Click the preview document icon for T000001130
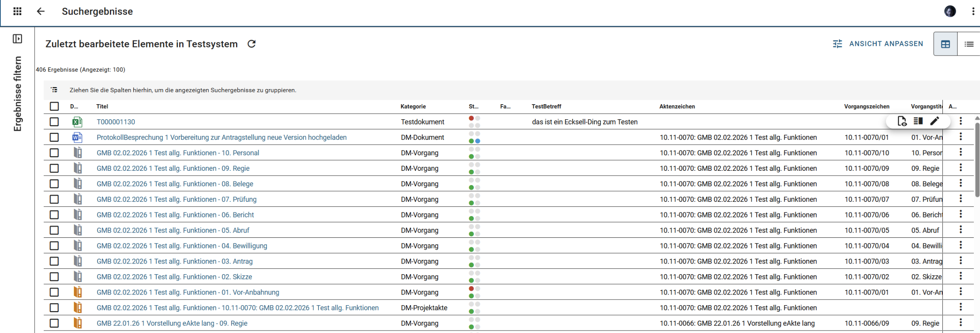Image resolution: width=980 pixels, height=333 pixels. click(x=902, y=121)
